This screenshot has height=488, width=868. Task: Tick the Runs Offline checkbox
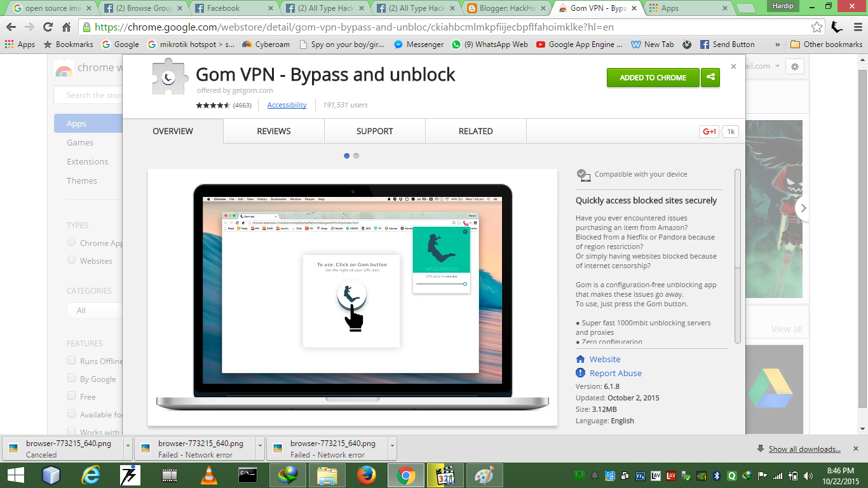point(71,360)
